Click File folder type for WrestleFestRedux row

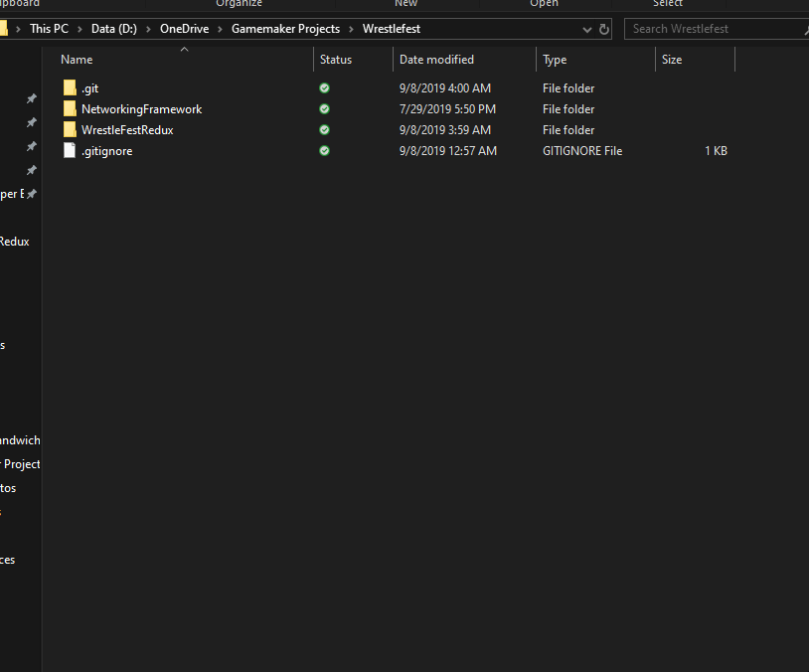point(568,130)
